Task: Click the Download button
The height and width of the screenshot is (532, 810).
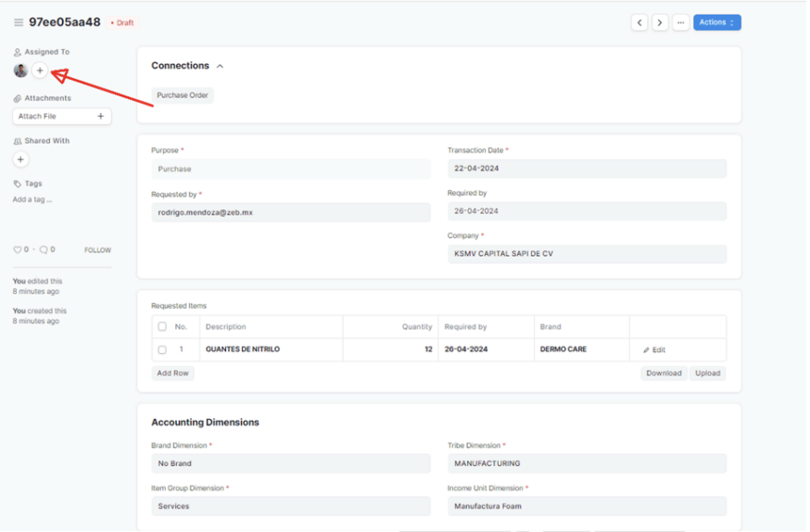Action: pos(664,374)
